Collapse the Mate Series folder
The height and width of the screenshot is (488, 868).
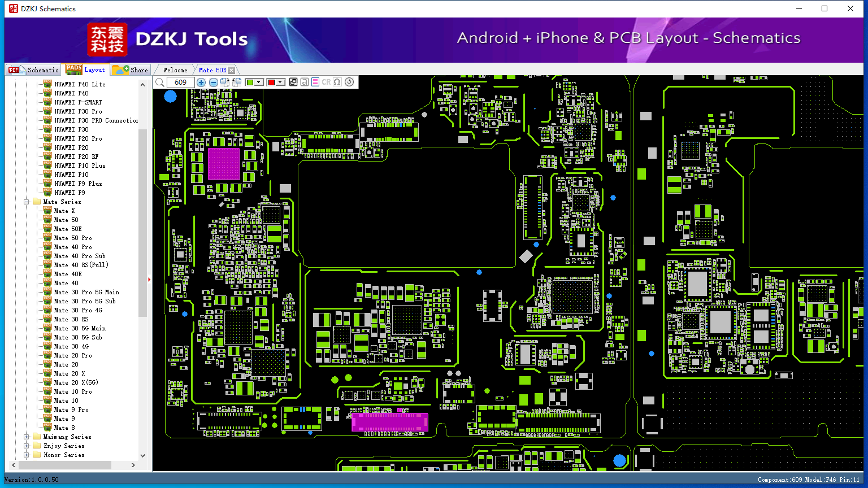coord(26,202)
